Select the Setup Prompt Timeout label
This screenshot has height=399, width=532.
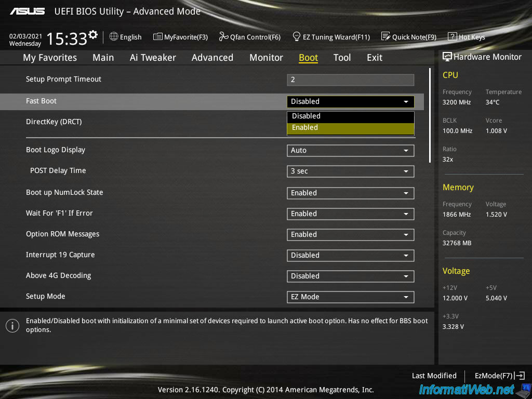click(x=63, y=79)
